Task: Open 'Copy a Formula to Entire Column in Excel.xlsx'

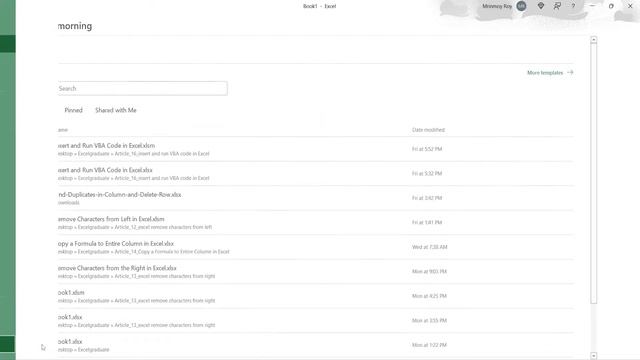Action: (315, 247)
